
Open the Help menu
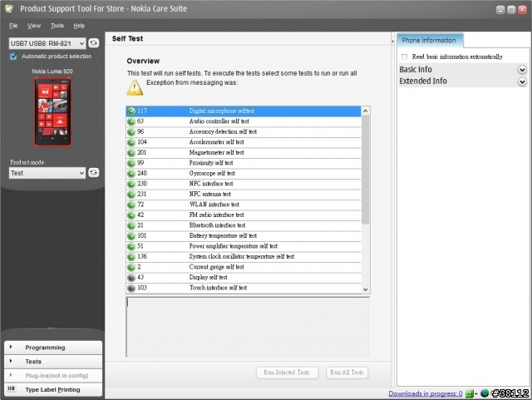click(x=79, y=26)
